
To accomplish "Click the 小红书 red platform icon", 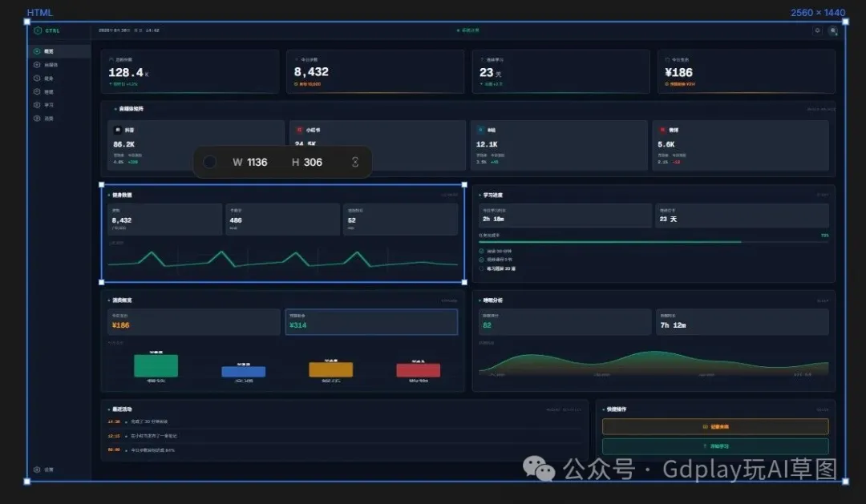I will coord(299,130).
